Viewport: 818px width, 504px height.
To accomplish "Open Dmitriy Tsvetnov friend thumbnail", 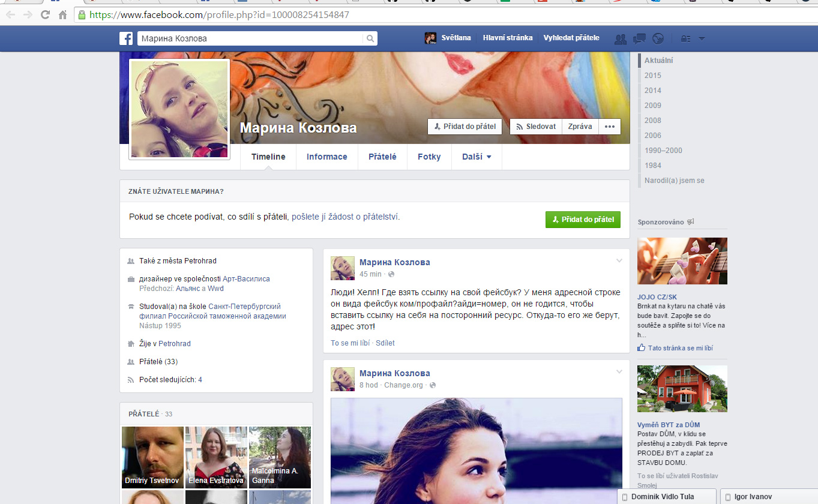I will (x=152, y=457).
